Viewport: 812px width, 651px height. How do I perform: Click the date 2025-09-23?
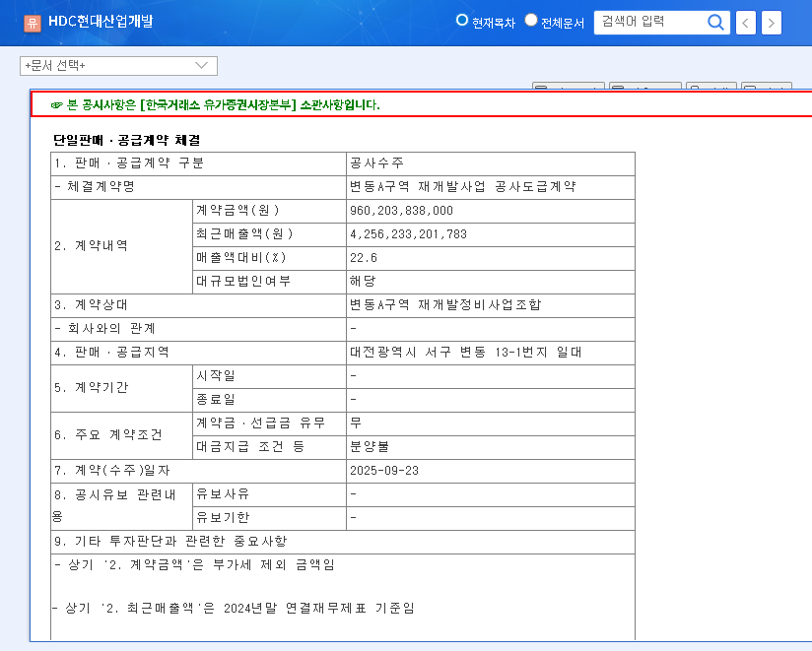tap(384, 471)
